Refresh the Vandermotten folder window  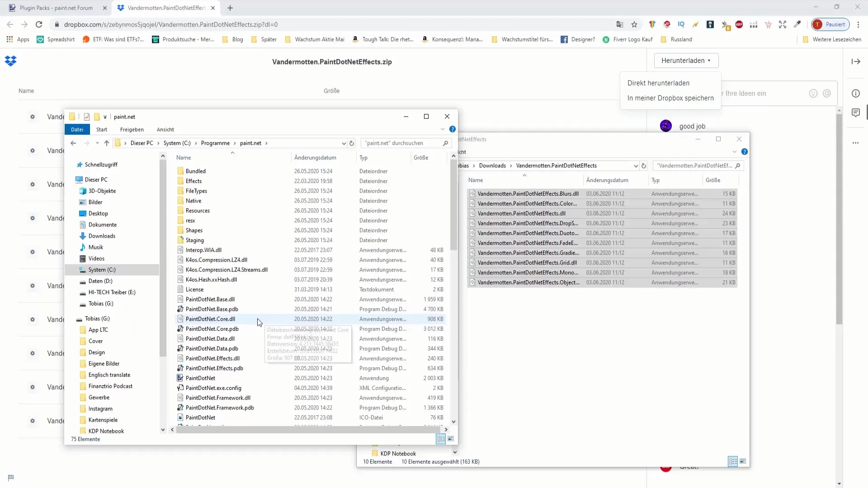tap(644, 166)
